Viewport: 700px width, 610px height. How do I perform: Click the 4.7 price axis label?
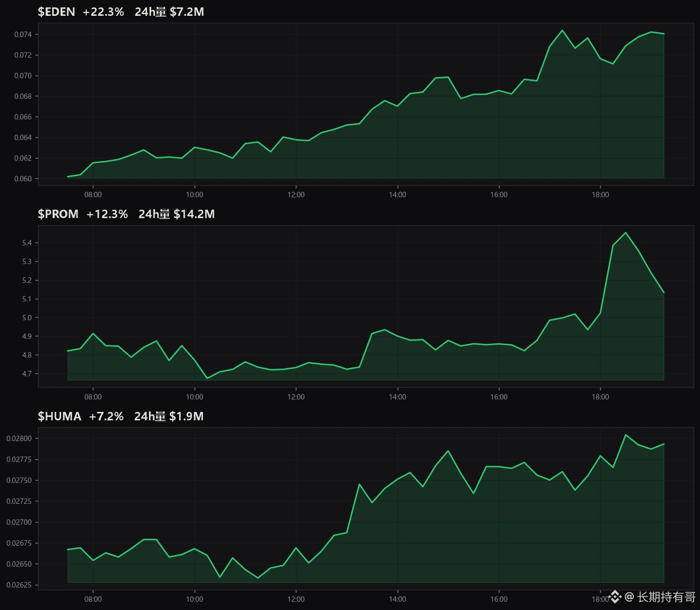click(x=27, y=374)
